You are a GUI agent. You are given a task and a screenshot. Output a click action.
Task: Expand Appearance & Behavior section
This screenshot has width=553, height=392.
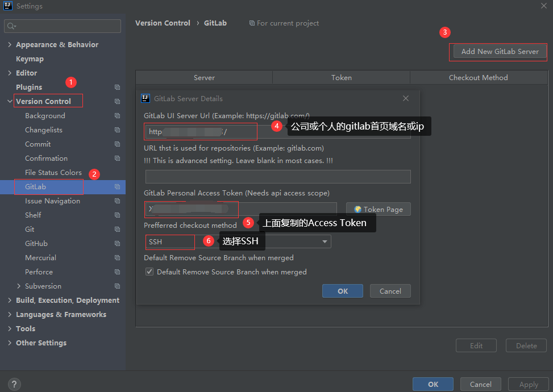coord(10,44)
